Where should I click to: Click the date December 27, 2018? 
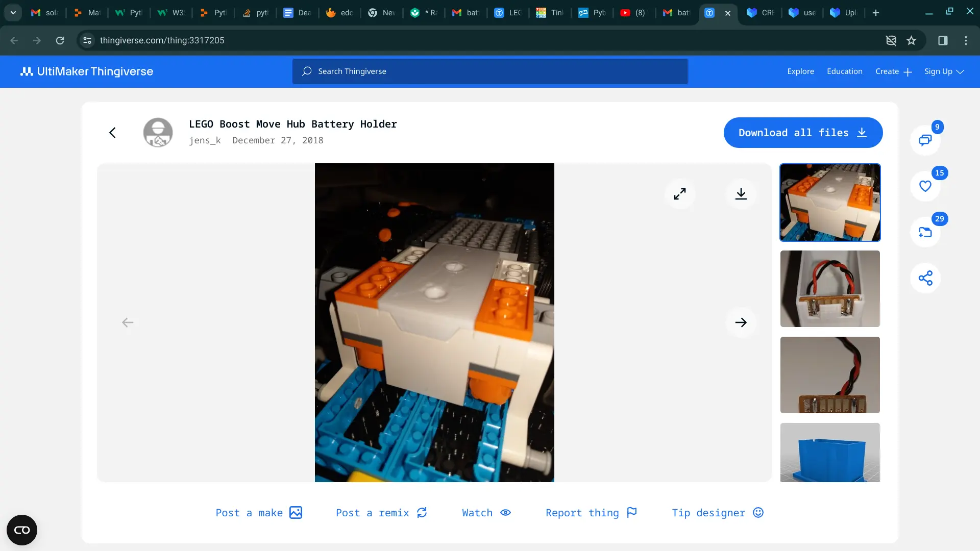coord(278,140)
